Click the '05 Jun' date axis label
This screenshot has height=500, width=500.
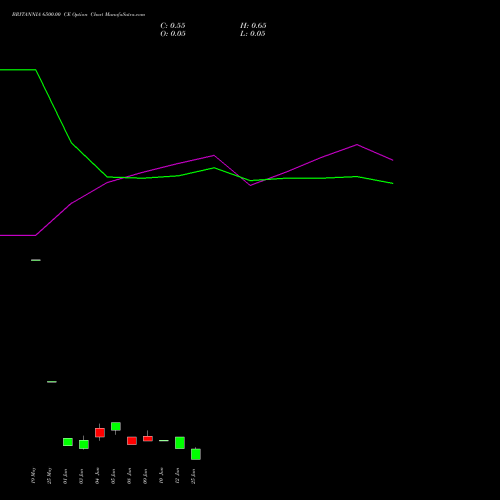coord(113,476)
